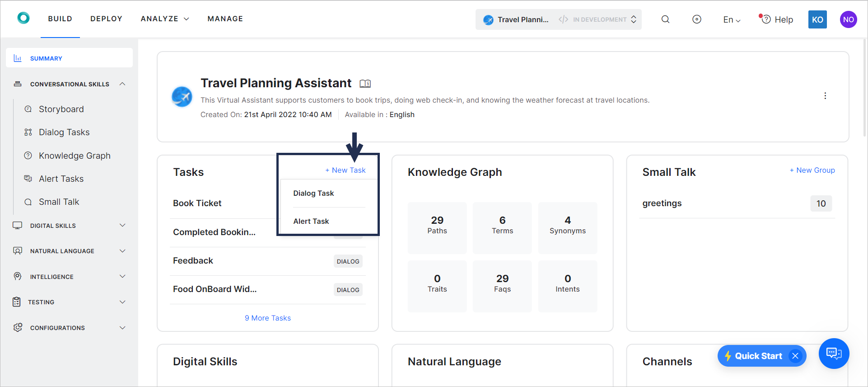Open Knowledge Graph in the sidebar
The width and height of the screenshot is (868, 387).
pyautogui.click(x=75, y=156)
